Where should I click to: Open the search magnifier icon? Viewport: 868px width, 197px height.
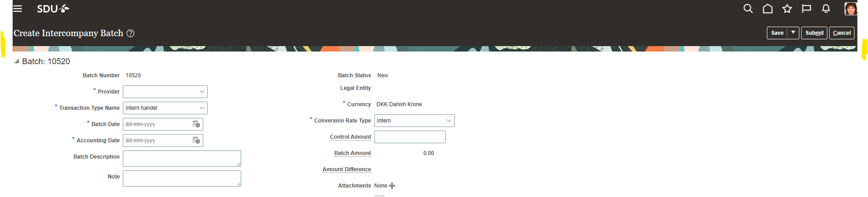click(748, 9)
